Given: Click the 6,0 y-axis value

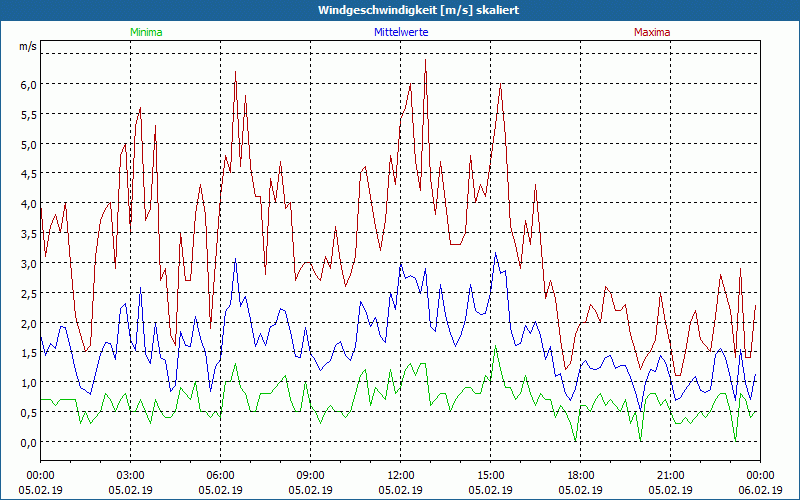Looking at the screenshot, I should [29, 85].
